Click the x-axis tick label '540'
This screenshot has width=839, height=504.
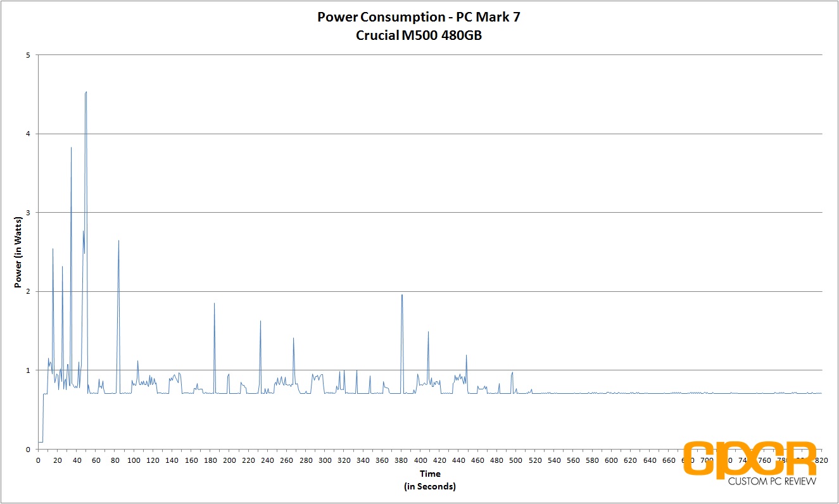pos(554,460)
